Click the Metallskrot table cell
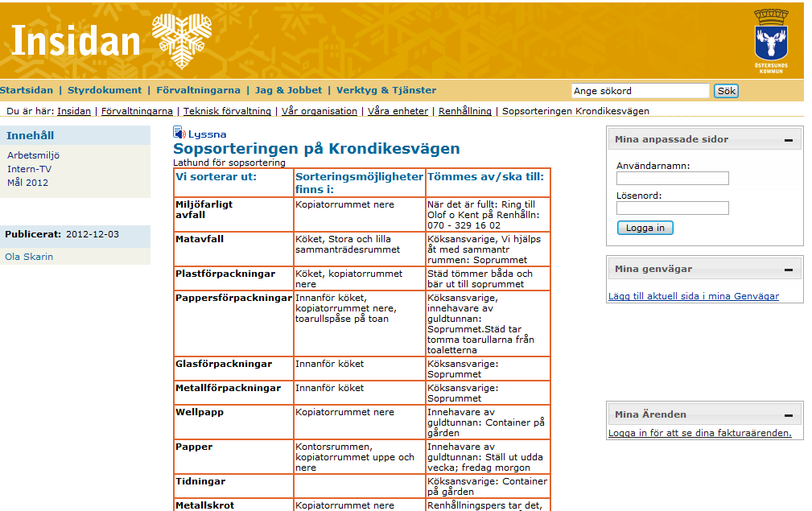Image resolution: width=812 pixels, height=511 pixels. (234, 505)
